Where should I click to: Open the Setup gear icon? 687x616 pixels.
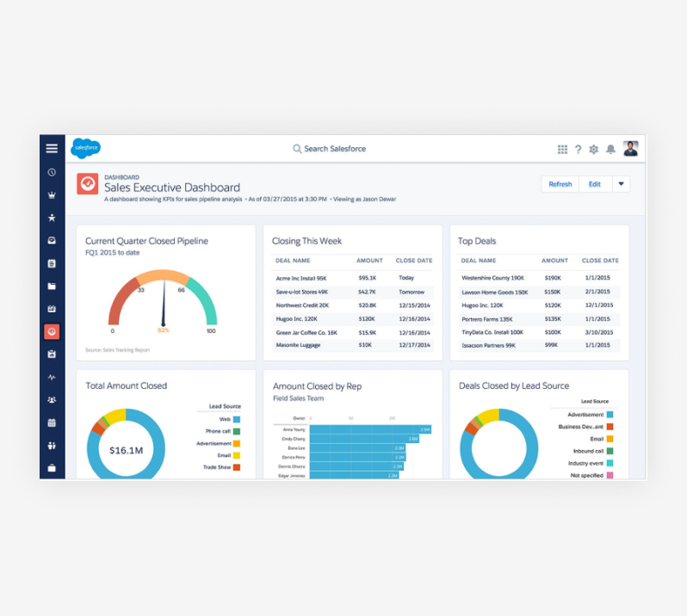tap(594, 150)
